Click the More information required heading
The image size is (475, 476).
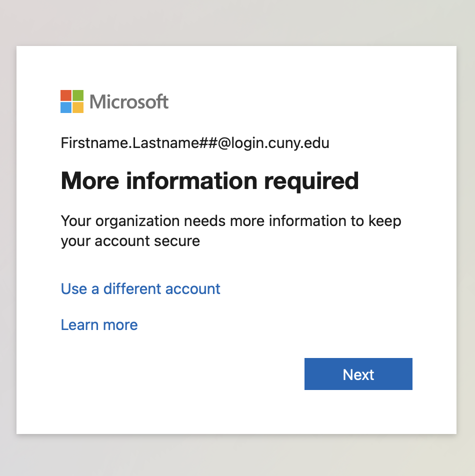click(209, 181)
